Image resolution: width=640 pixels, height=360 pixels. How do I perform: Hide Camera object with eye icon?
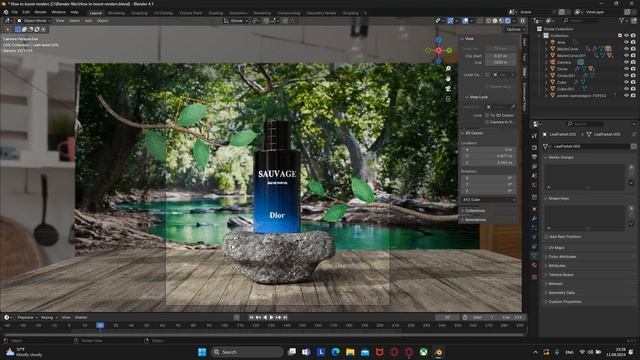tap(626, 62)
